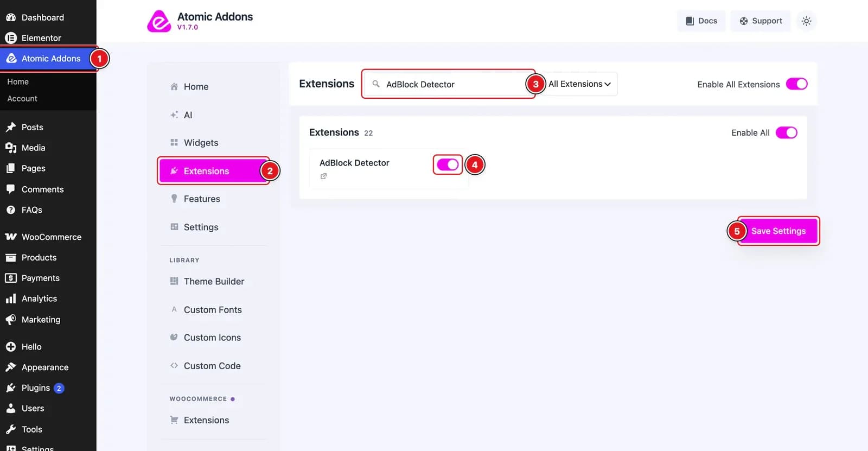Click the AI sparkle icon
This screenshot has width=868, height=451.
coord(174,115)
